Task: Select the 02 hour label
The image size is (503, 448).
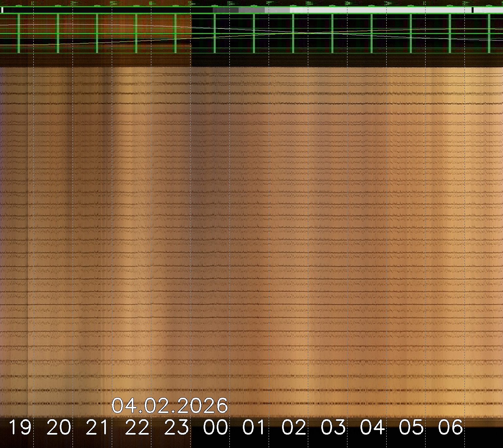Action: click(294, 427)
